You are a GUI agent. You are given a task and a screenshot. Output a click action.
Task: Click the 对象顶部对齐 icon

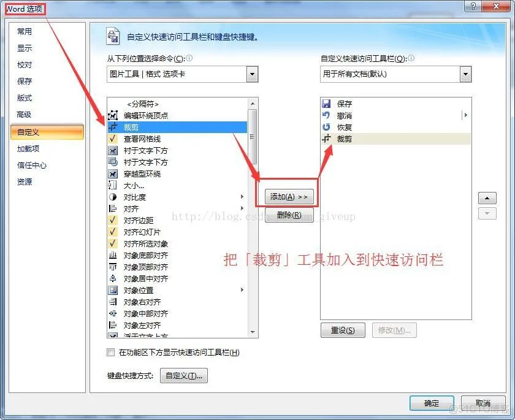coord(113,267)
